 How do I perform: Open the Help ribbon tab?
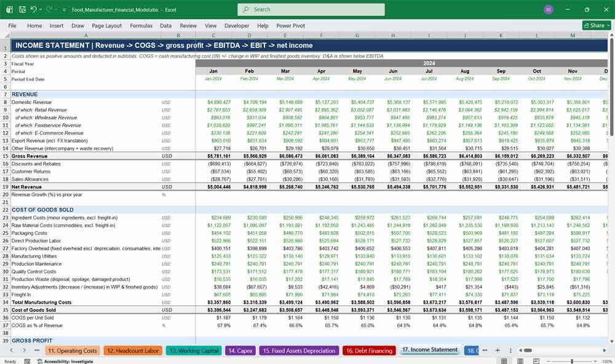pos(263,25)
